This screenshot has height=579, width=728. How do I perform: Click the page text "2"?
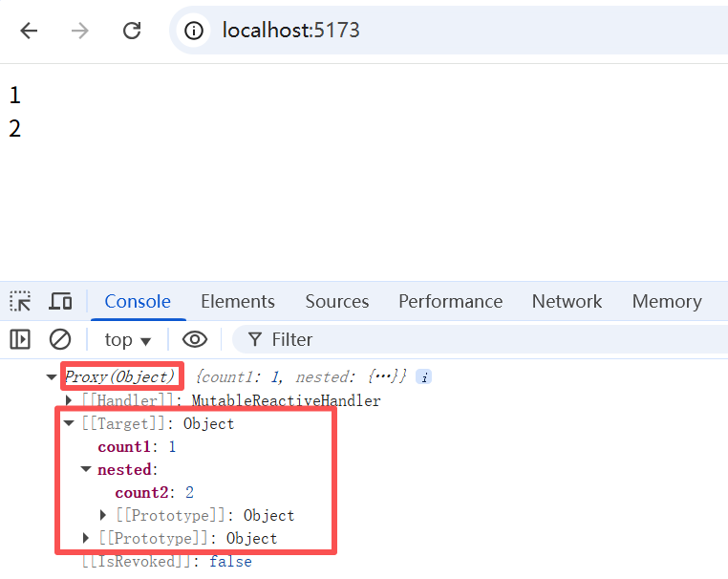click(15, 129)
